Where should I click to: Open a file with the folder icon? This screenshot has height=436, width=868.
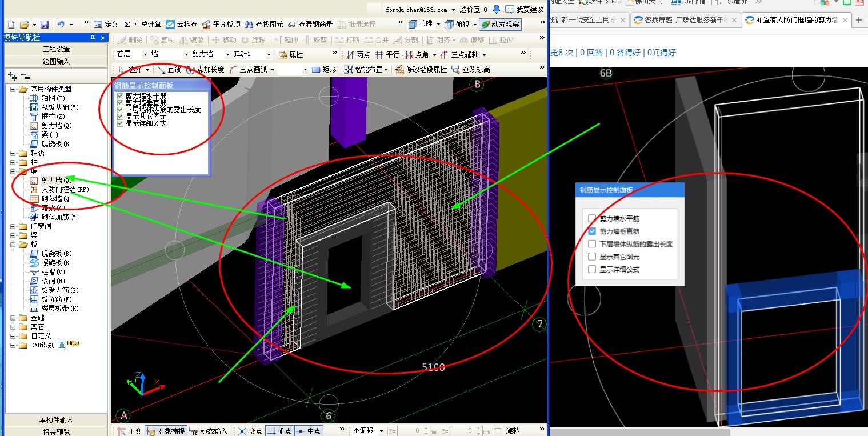[x=24, y=25]
